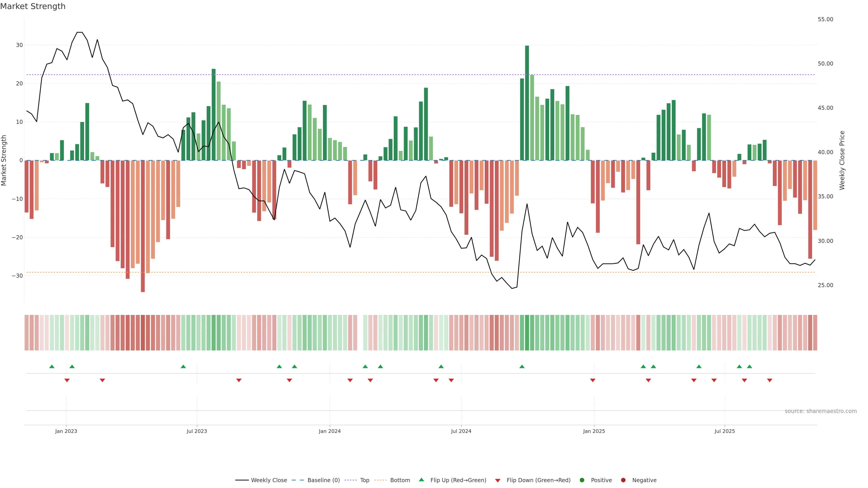
Task: Click the Weekly Close Price axis title
Action: [842, 160]
